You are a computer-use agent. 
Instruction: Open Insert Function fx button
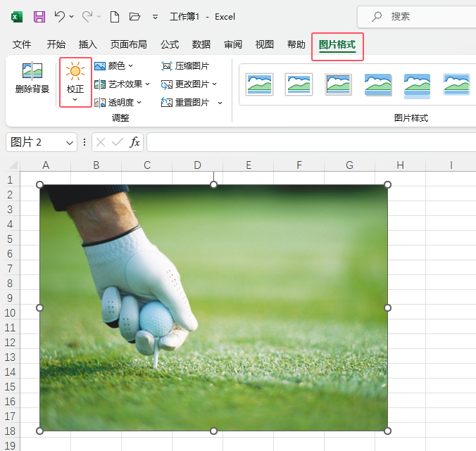coord(134,142)
